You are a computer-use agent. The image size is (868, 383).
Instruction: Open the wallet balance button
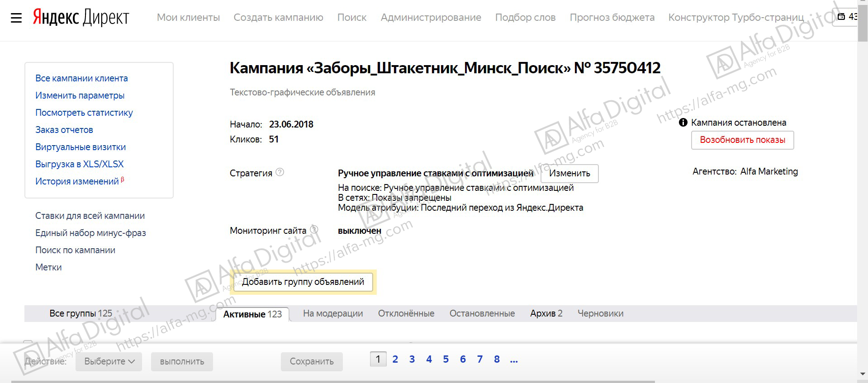pyautogui.click(x=845, y=17)
